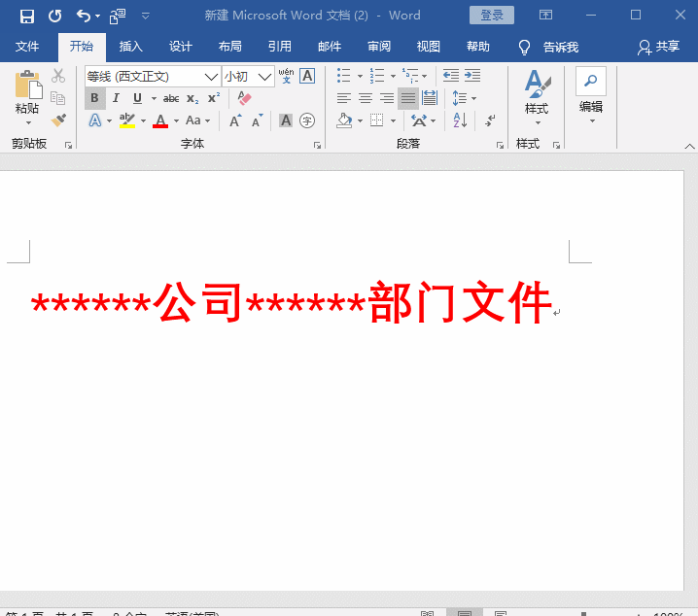Open the 审阅 tab

[379, 47]
